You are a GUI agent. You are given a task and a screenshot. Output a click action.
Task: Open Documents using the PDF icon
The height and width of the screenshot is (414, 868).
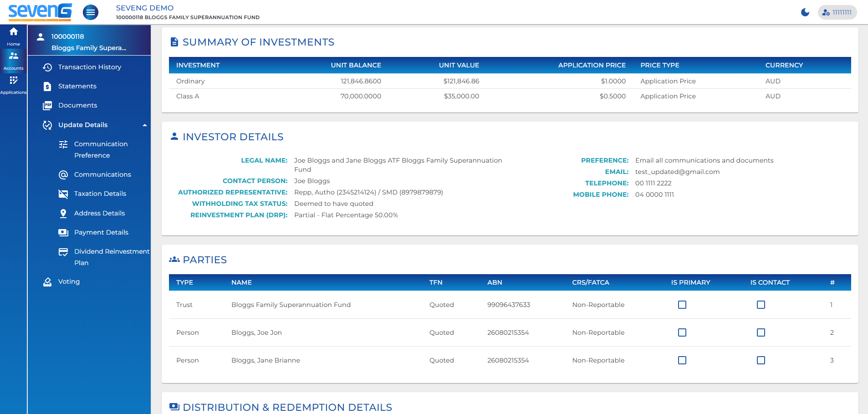coord(47,105)
